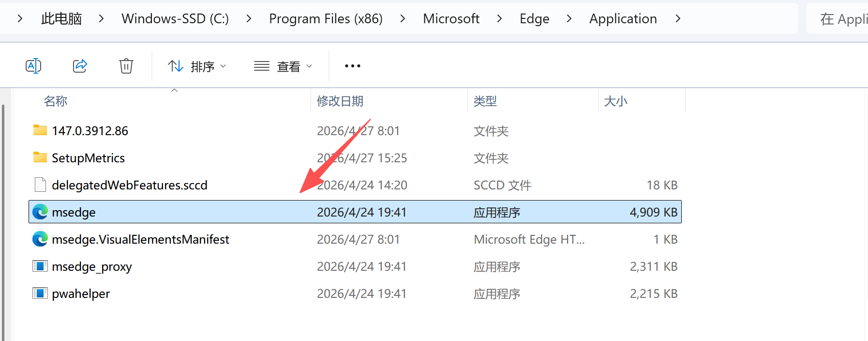Viewport: 868px width, 341px height.
Task: Select the 147.0.3912.86 folder icon
Action: pos(40,130)
